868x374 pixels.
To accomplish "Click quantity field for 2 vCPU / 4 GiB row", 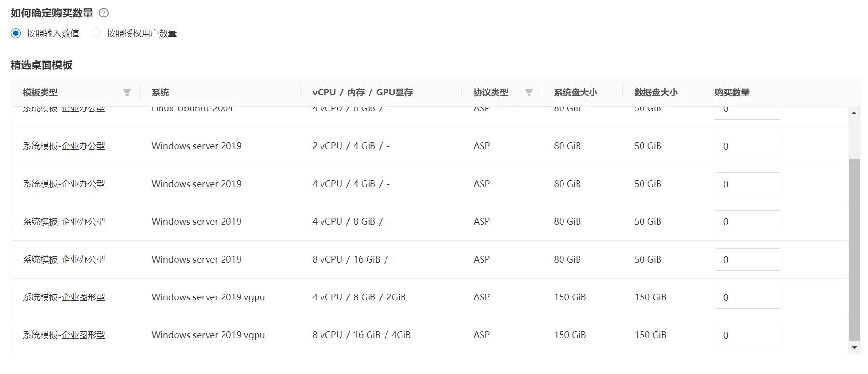I will point(747,146).
